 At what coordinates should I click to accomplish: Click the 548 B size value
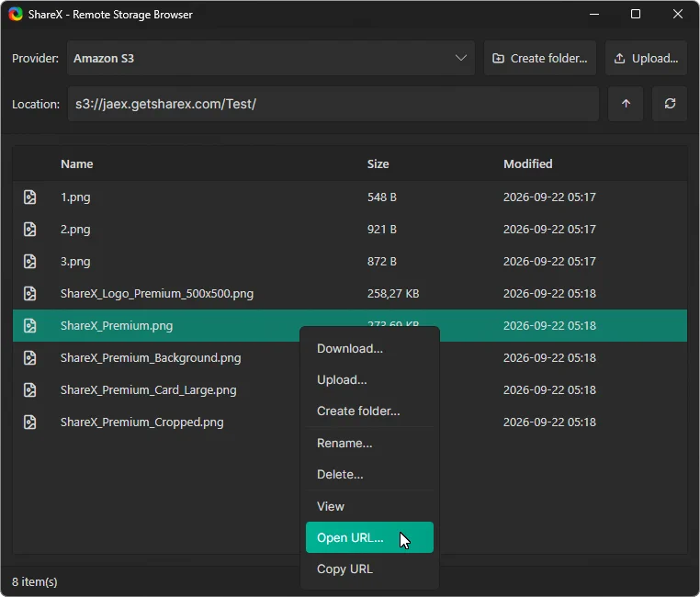point(382,197)
